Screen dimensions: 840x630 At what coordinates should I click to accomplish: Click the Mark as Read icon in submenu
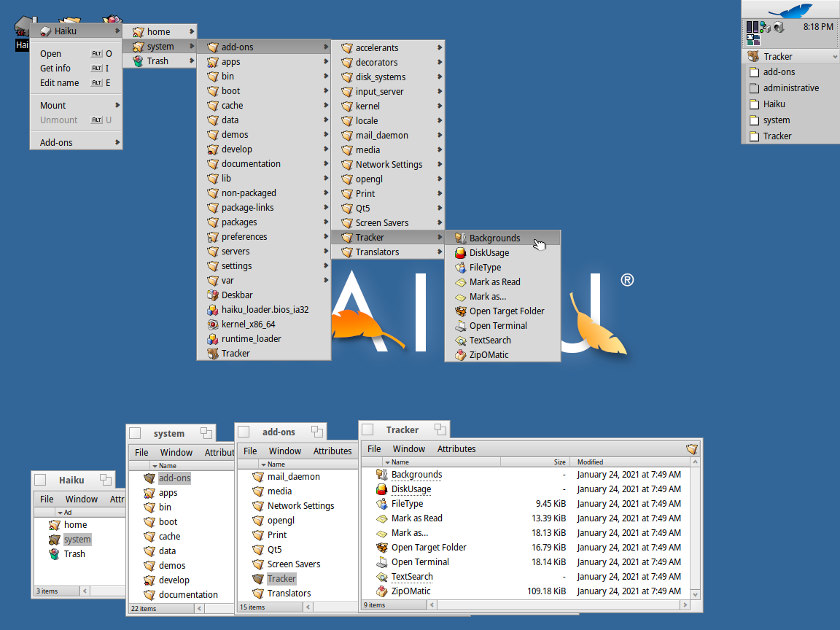point(460,281)
